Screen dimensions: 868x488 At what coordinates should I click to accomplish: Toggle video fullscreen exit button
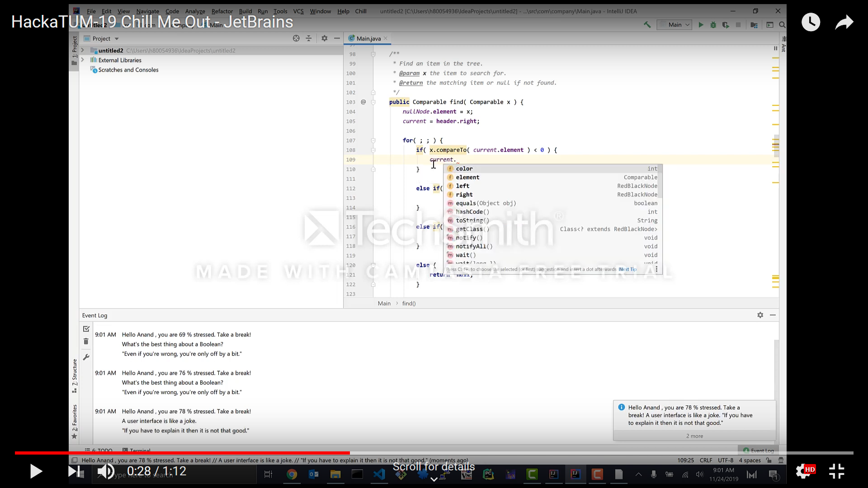(x=836, y=471)
